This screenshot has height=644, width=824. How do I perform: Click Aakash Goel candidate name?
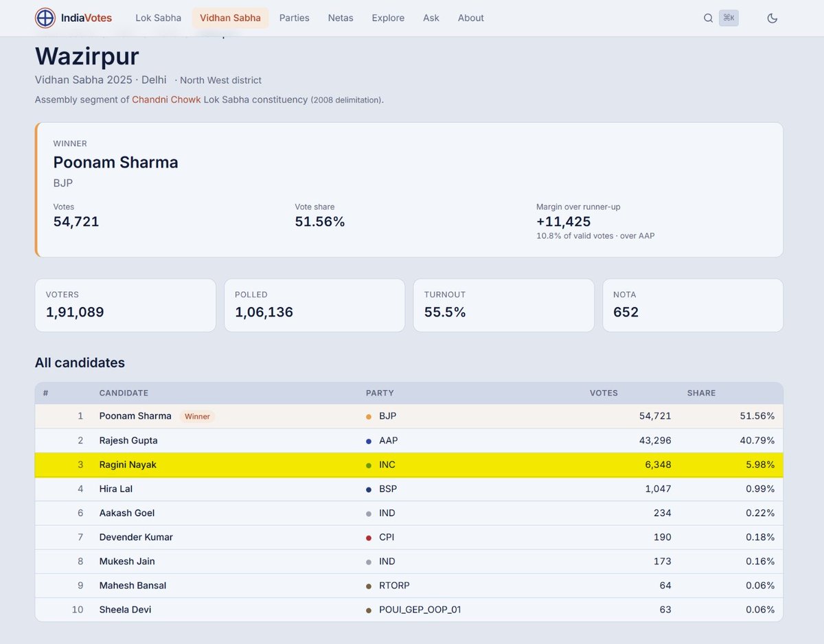pyautogui.click(x=127, y=513)
